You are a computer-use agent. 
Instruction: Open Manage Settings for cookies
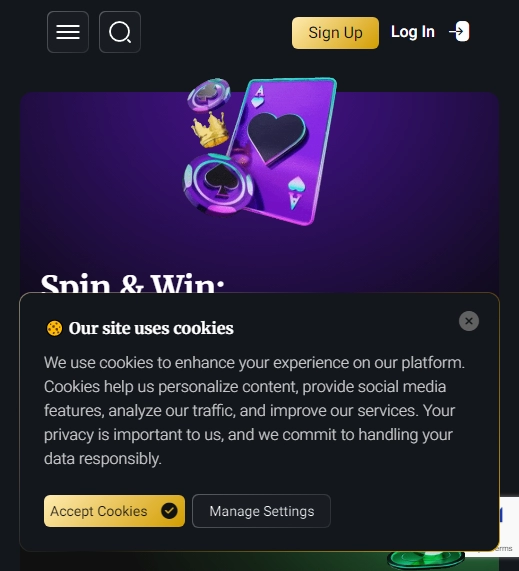[x=262, y=511]
